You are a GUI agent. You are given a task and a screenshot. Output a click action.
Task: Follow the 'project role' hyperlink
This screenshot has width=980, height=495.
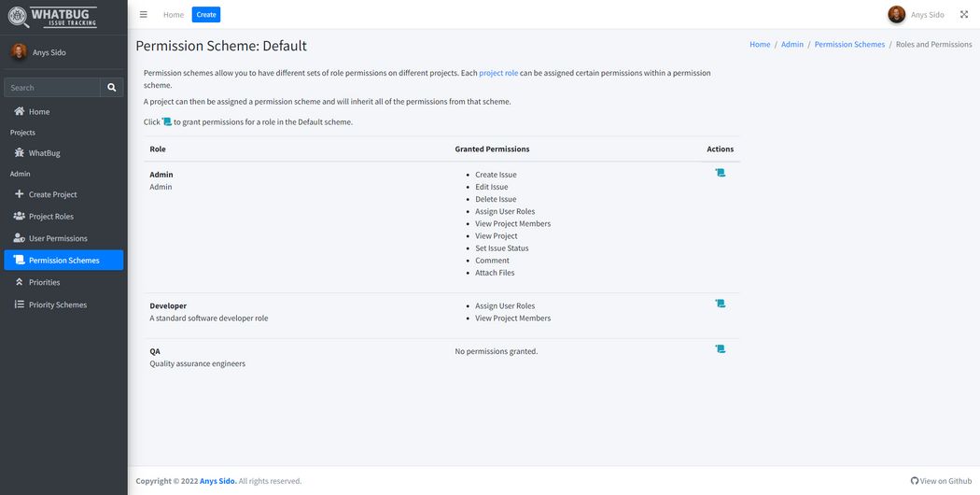point(498,73)
